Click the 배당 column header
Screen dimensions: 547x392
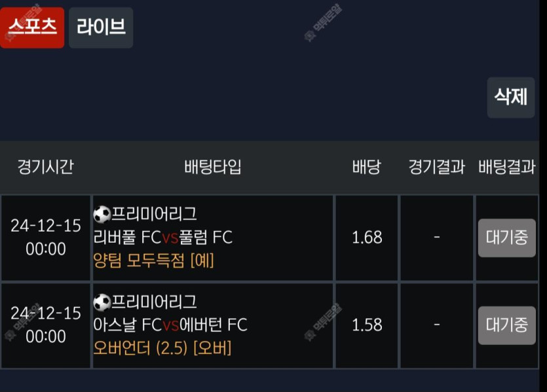tap(367, 167)
